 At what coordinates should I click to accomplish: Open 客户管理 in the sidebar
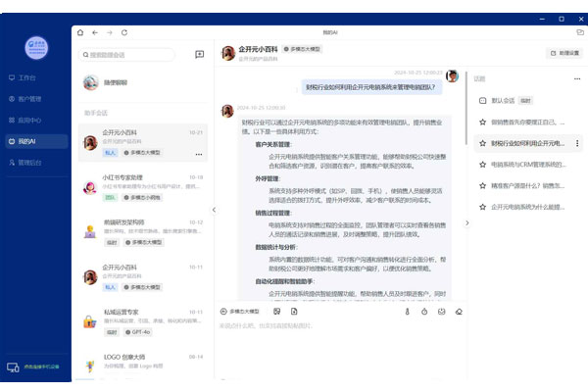[24, 99]
